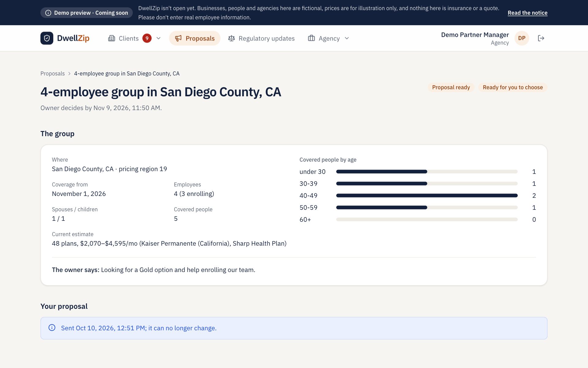Go to Regulatory updates
Screen dimensions: 588x368
coord(261,38)
